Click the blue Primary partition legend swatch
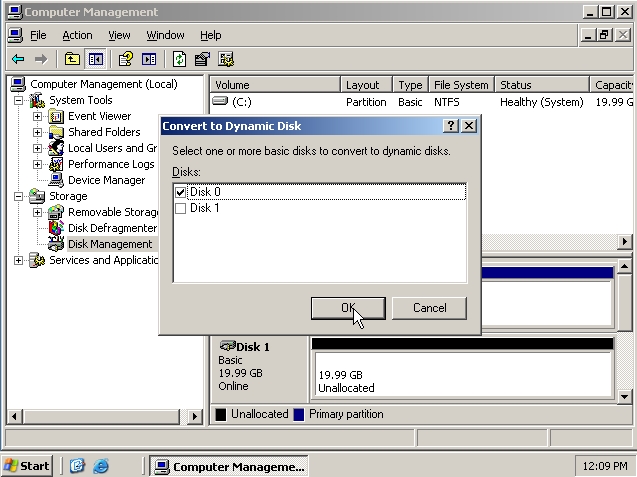The image size is (637, 477). tap(299, 414)
